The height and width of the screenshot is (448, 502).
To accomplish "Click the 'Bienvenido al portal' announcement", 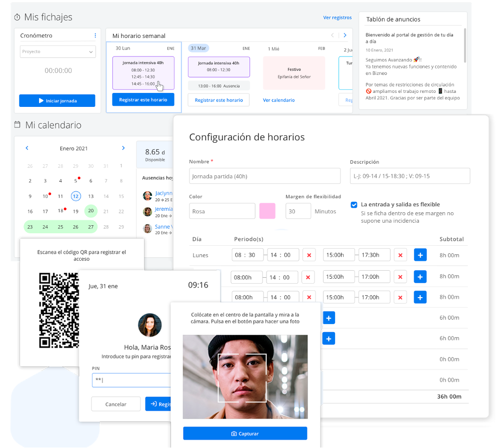I will pos(409,38).
